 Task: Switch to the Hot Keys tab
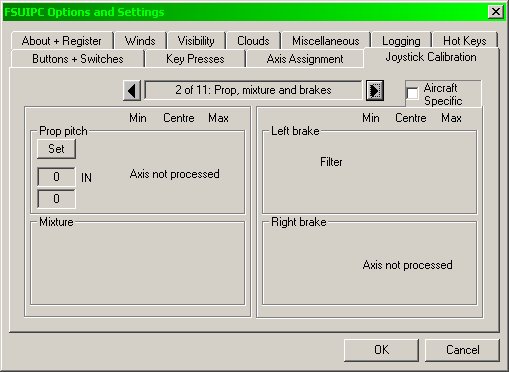coord(465,41)
